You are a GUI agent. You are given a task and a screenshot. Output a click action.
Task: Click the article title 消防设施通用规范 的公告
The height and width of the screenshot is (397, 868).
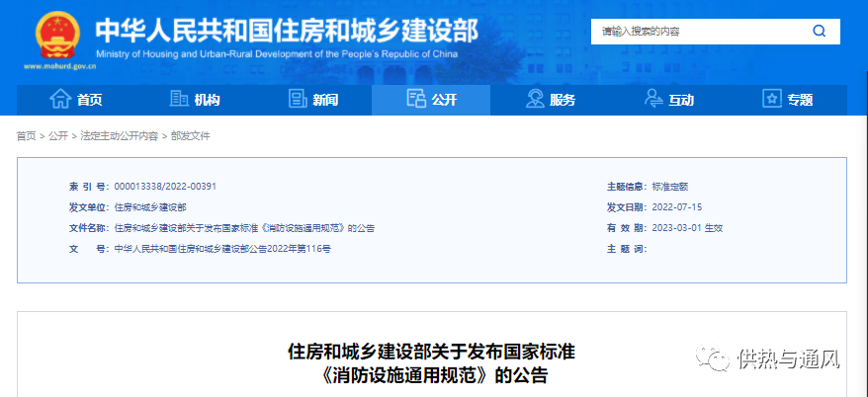coord(433,376)
